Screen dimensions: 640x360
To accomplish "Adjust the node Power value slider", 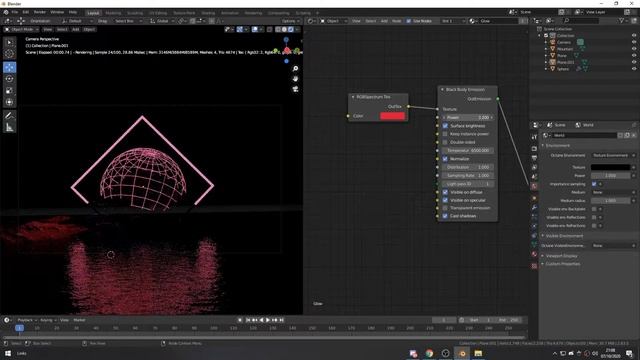I will coord(468,118).
